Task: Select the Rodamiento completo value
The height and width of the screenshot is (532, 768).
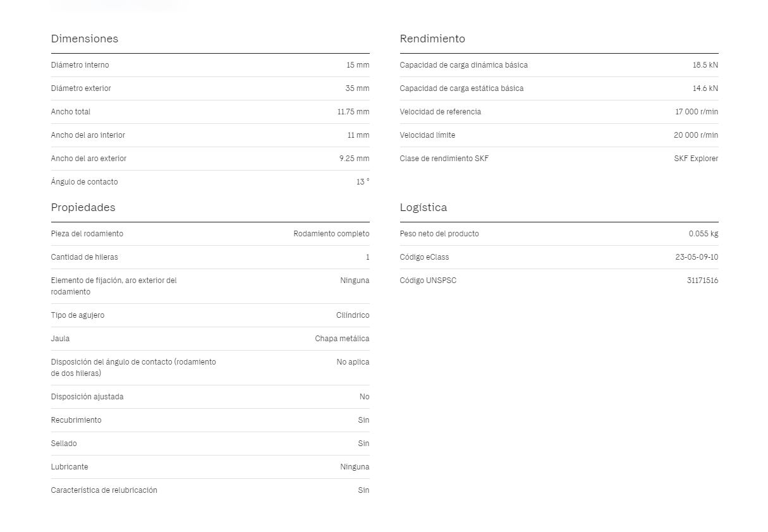Action: (331, 234)
